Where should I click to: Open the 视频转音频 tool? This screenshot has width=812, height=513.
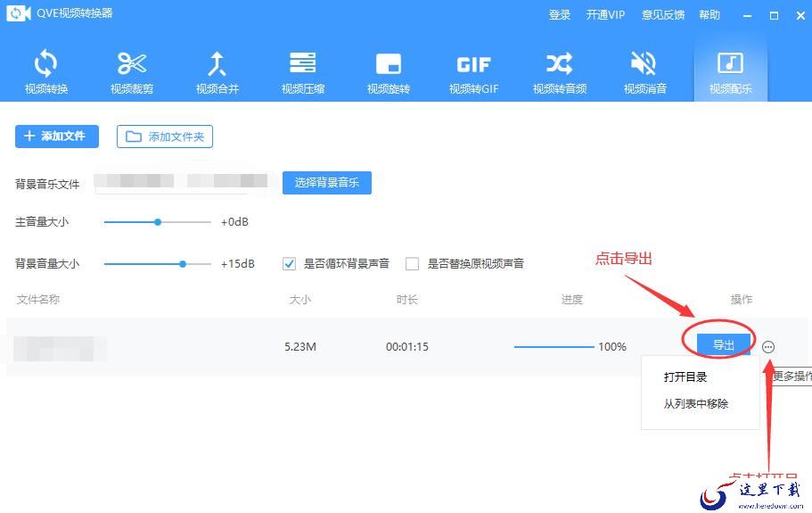559,71
